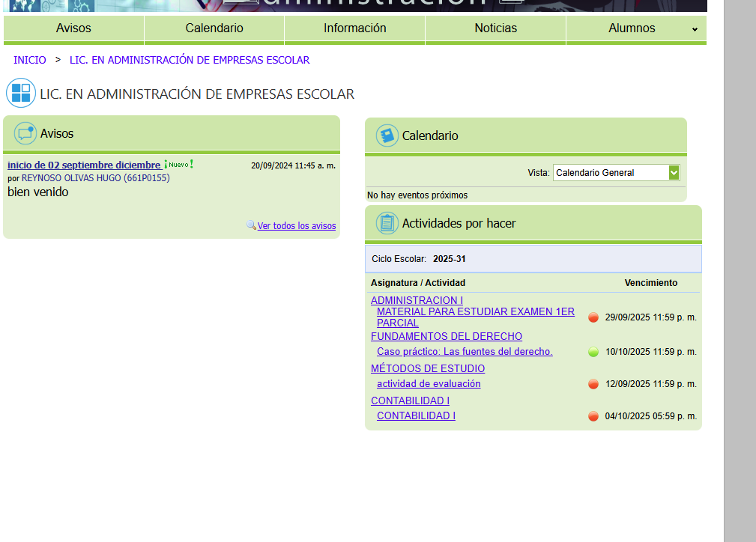
Task: Click the 'bien venido' notice text
Action: point(38,192)
